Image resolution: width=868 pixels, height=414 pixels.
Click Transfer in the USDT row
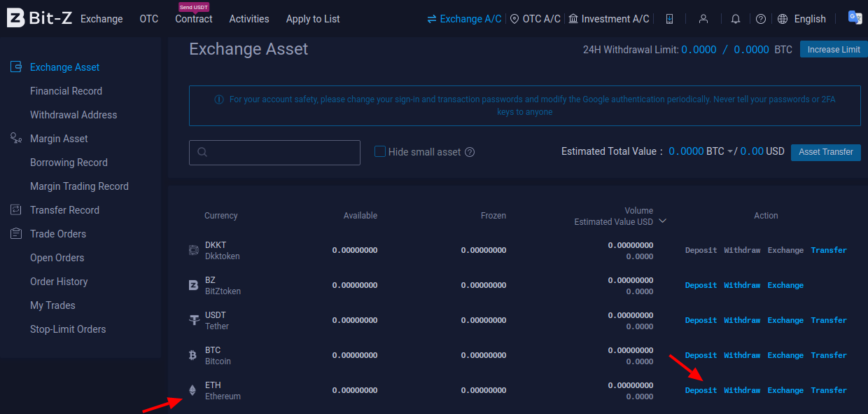click(x=829, y=320)
